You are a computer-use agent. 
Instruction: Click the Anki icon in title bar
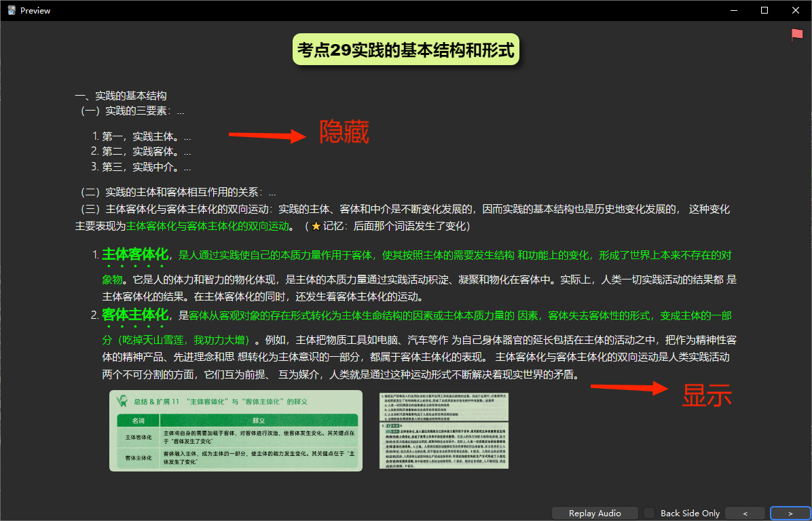point(11,10)
